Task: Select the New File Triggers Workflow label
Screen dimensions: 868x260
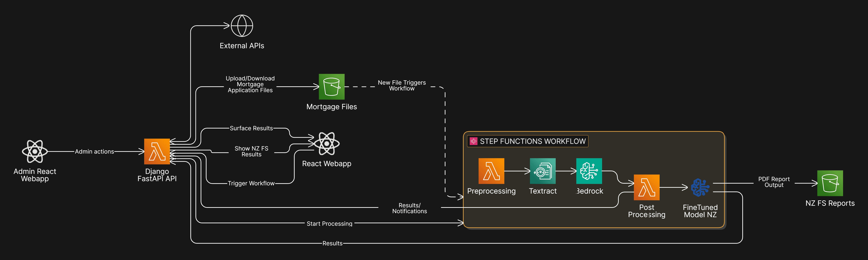Action: pyautogui.click(x=402, y=85)
